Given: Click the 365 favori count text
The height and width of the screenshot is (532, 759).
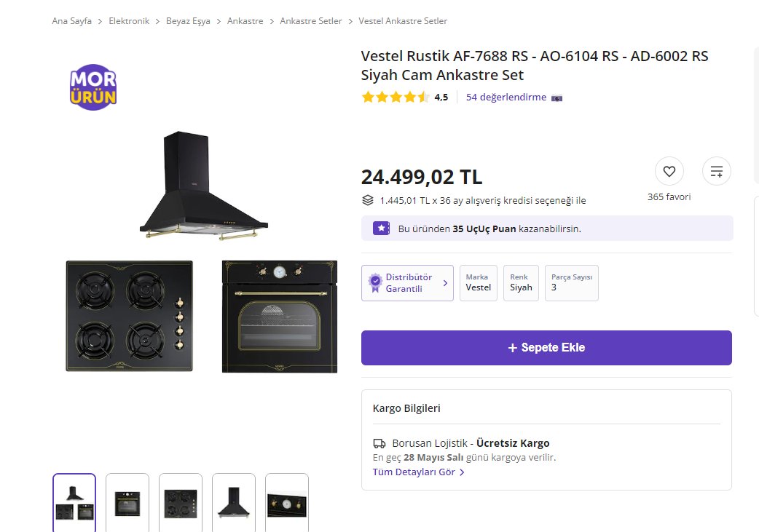Looking at the screenshot, I should tap(669, 196).
